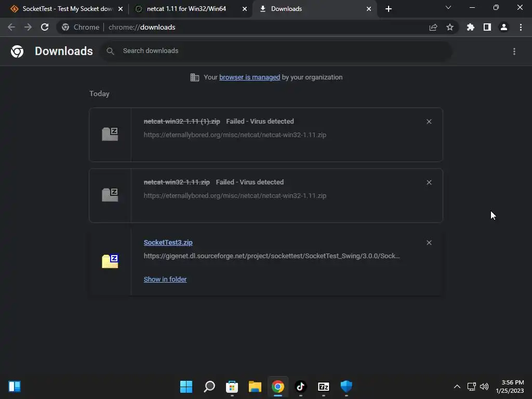The height and width of the screenshot is (399, 532).
Task: Click the netcat-win32-1.11.zip file icon
Action: (x=110, y=195)
